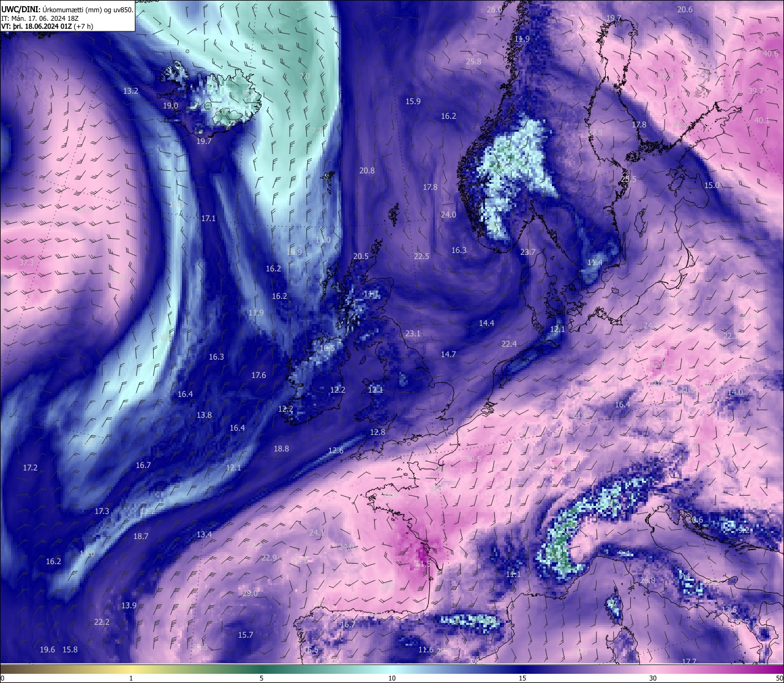Click the 13.4 value label
The width and height of the screenshot is (784, 683).
tap(204, 534)
